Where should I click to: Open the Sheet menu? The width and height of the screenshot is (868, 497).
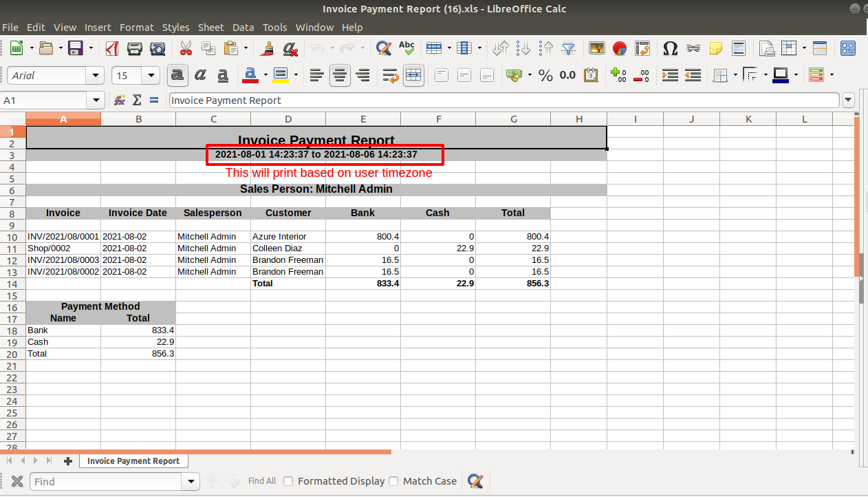211,28
